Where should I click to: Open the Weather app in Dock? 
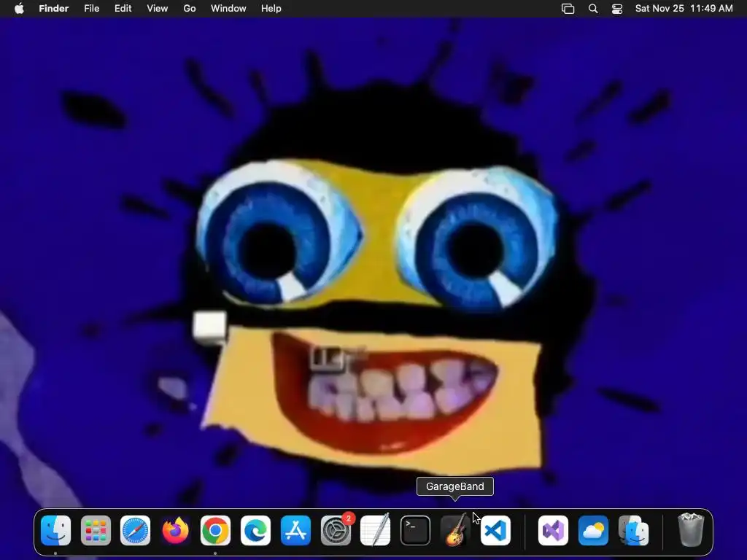coord(593,530)
